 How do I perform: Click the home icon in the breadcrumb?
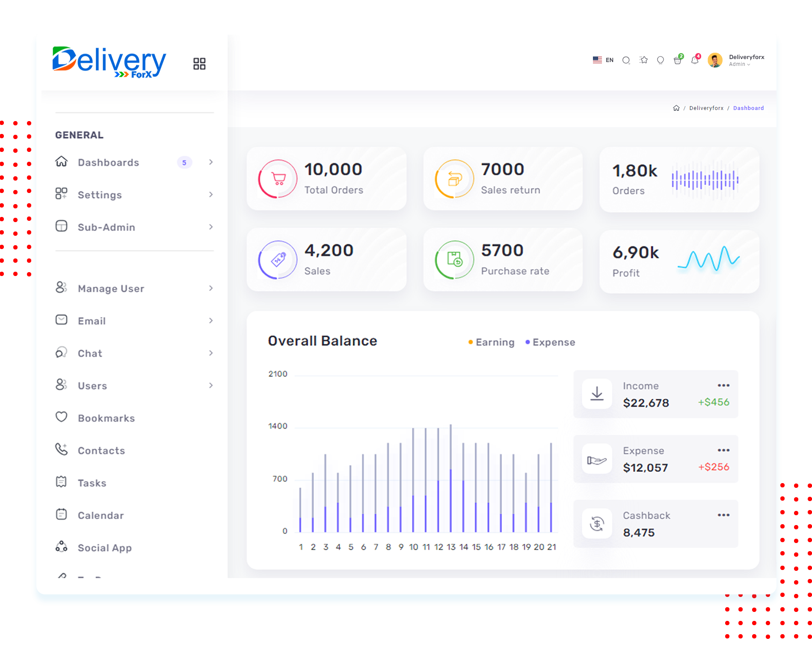[x=676, y=108]
